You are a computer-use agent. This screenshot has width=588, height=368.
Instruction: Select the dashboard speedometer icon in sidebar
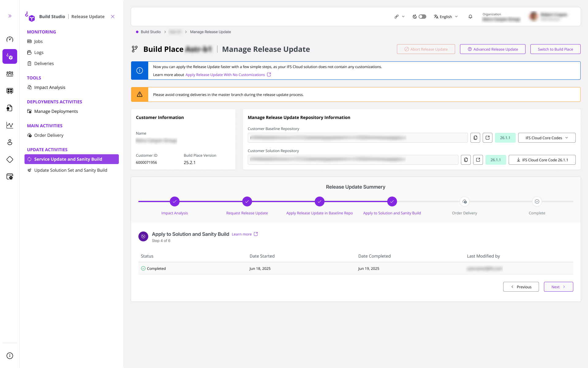[10, 39]
